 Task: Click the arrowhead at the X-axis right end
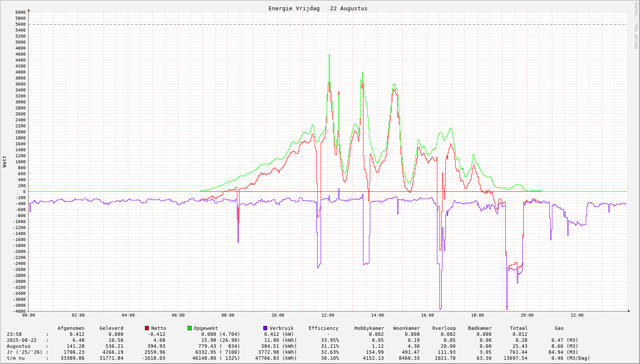tap(628, 311)
